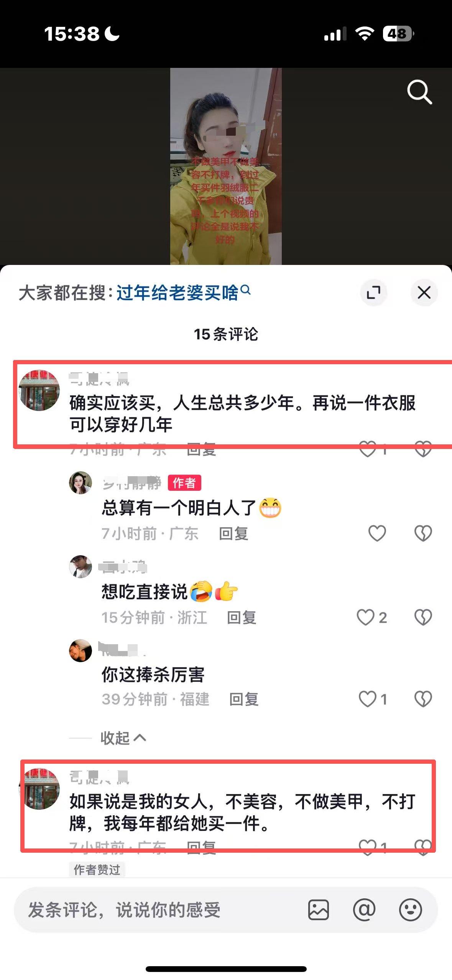Tap the video preview thumbnail at top
Screen dimensions: 452x980
click(226, 166)
